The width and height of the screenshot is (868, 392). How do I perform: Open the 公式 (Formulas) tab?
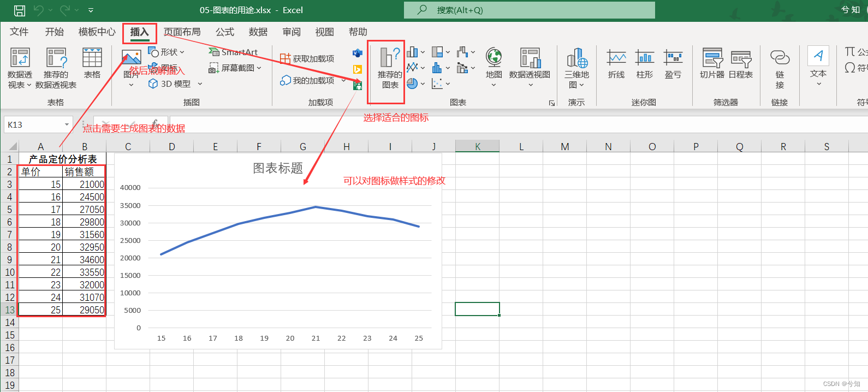point(224,32)
